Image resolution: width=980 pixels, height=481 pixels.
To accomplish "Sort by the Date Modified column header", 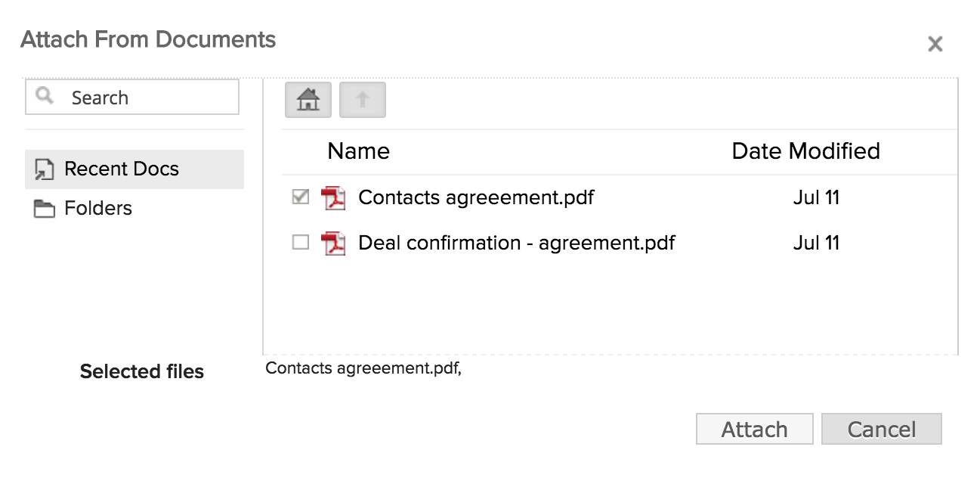I will pyautogui.click(x=806, y=151).
